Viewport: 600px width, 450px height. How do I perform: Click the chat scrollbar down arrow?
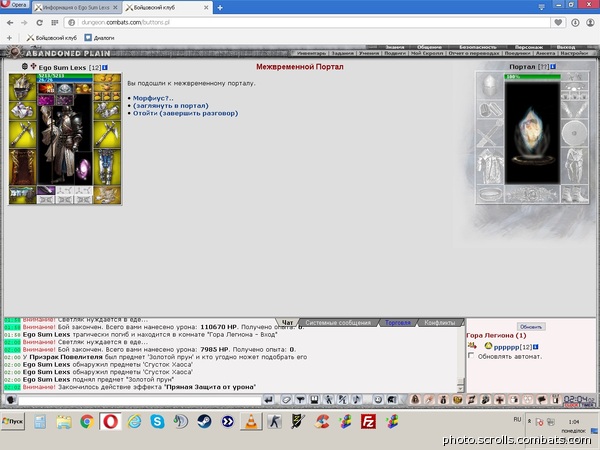tap(461, 389)
